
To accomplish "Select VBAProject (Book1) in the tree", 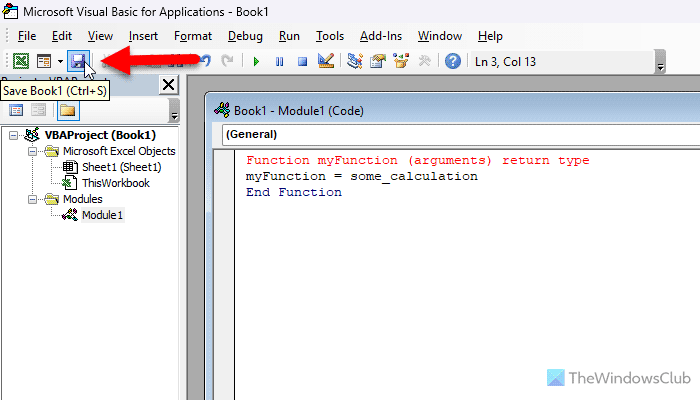I will pos(100,135).
